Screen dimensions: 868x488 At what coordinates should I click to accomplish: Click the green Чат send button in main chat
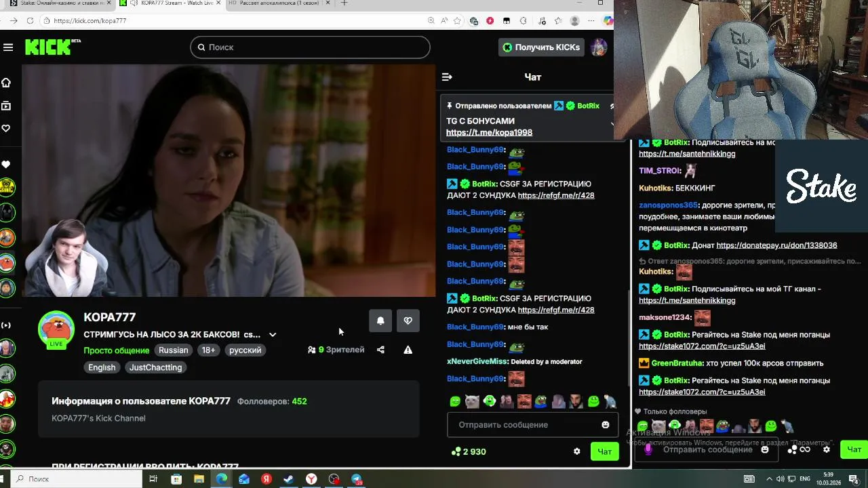pyautogui.click(x=604, y=451)
